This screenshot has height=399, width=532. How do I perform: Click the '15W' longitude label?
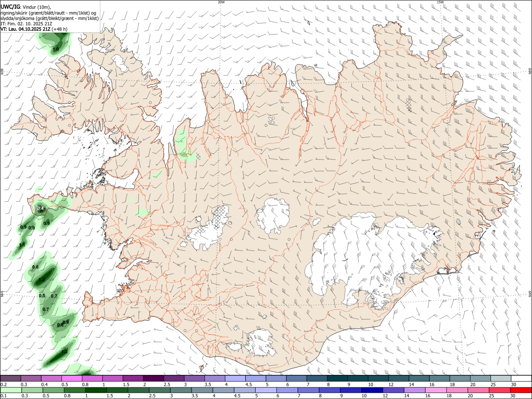pyautogui.click(x=440, y=2)
